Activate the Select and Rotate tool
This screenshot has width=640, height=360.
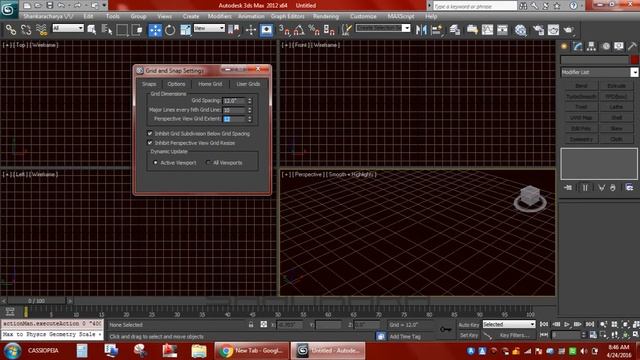tap(170, 30)
